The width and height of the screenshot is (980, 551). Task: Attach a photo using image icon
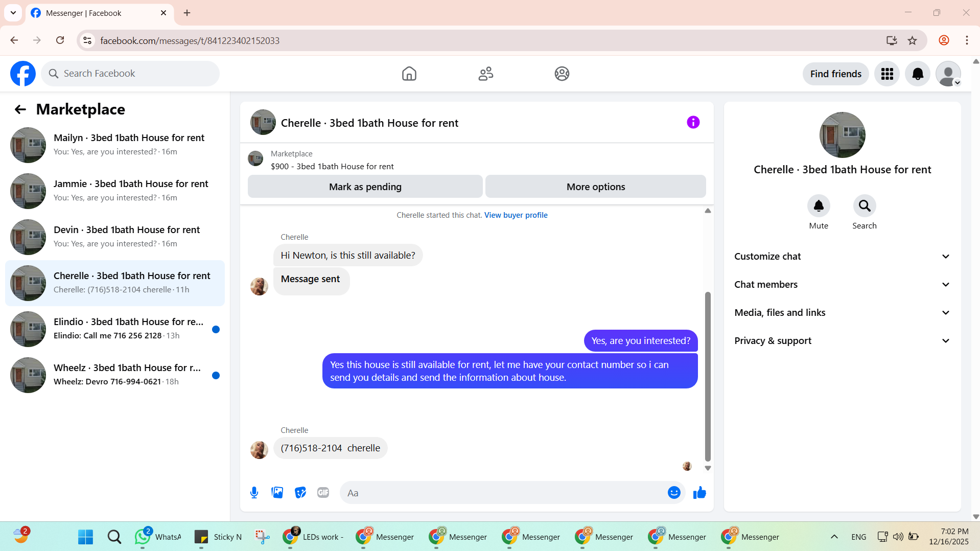[277, 493]
